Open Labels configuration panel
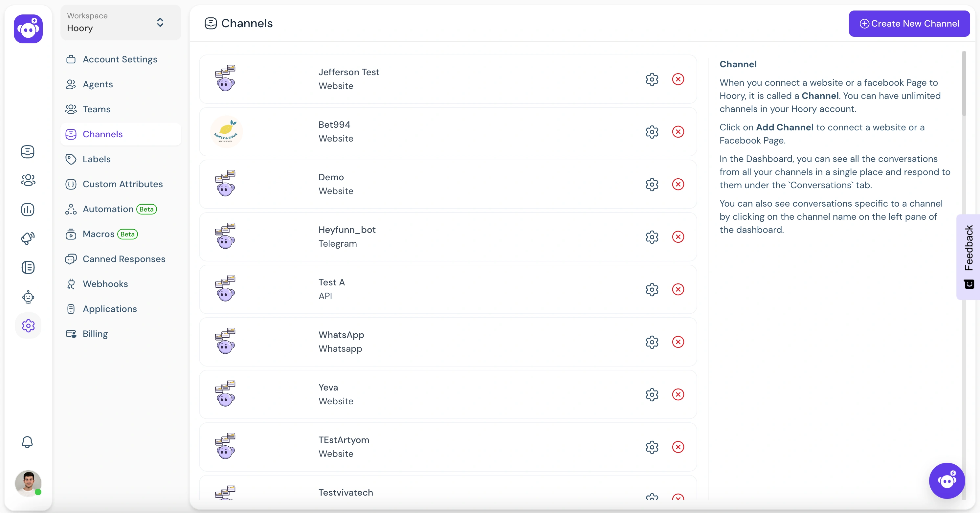 [x=97, y=159]
